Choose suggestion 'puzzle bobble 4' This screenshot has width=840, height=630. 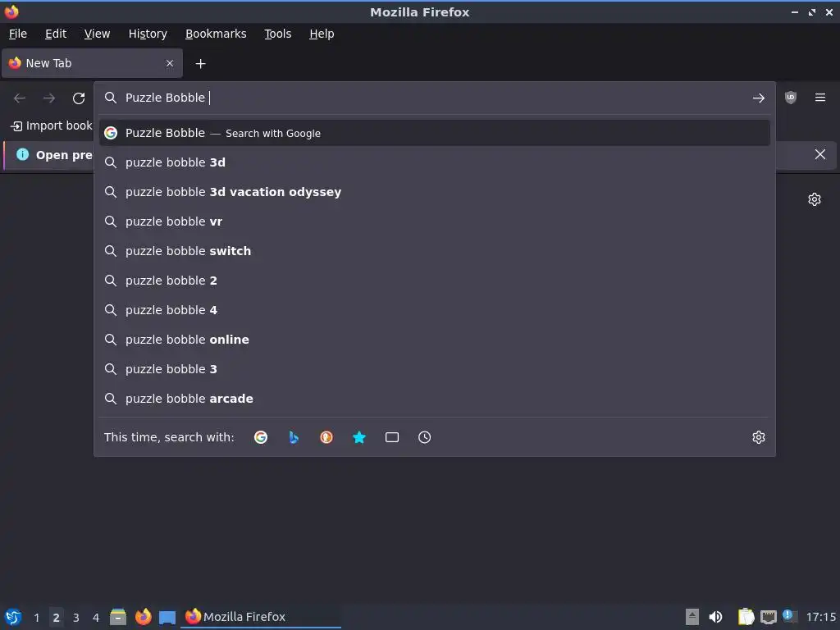point(435,309)
